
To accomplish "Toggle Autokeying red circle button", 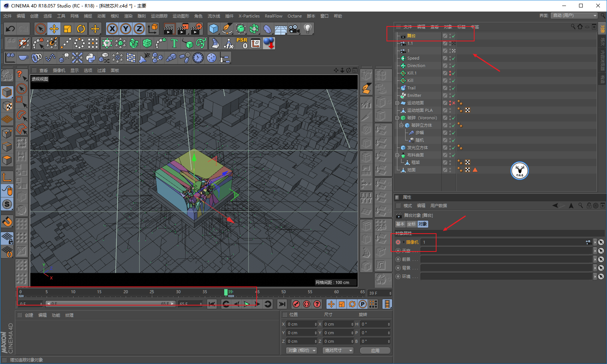I will [307, 304].
